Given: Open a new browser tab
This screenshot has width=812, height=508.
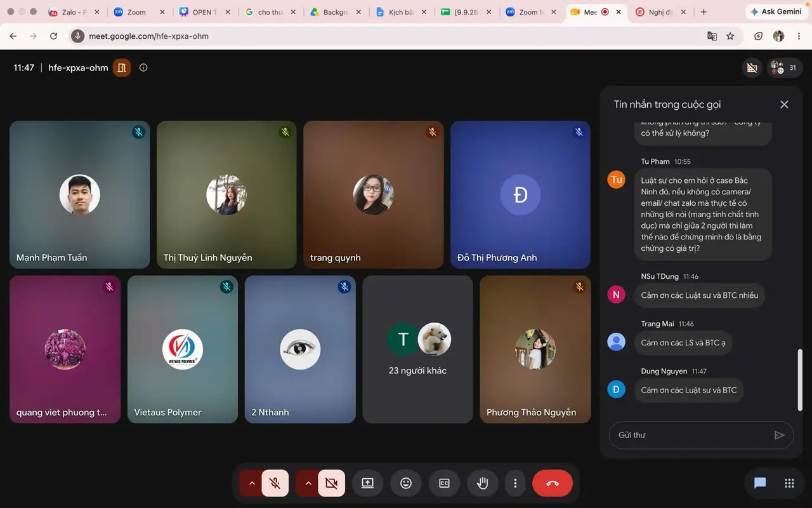Looking at the screenshot, I should pos(704,12).
